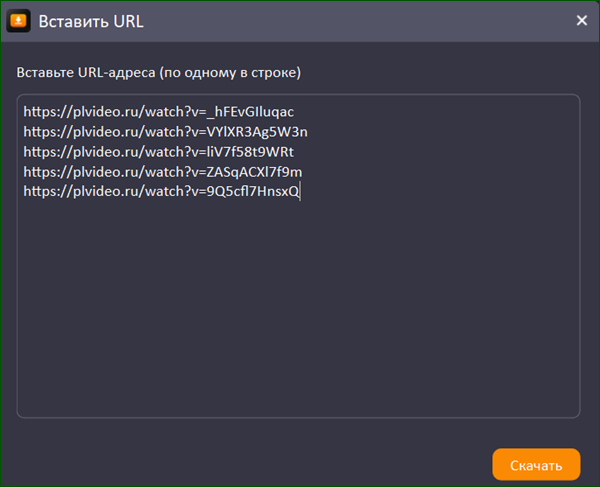The height and width of the screenshot is (487, 600).
Task: Click the orange downloader app icon
Action: pyautogui.click(x=18, y=21)
